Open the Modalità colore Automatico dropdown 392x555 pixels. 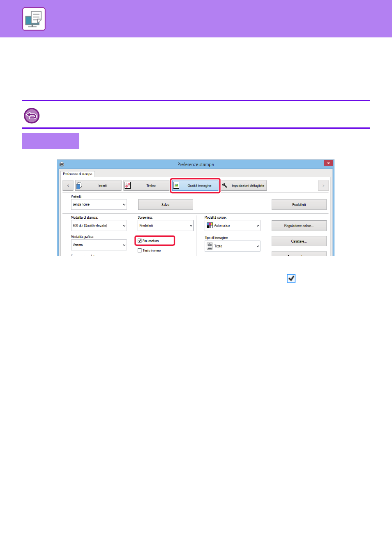coord(233,225)
